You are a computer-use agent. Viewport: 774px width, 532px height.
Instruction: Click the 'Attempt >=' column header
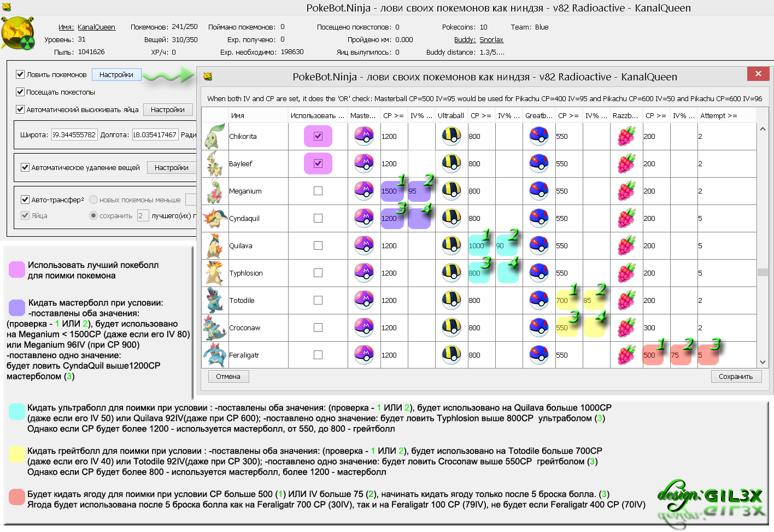coord(726,115)
